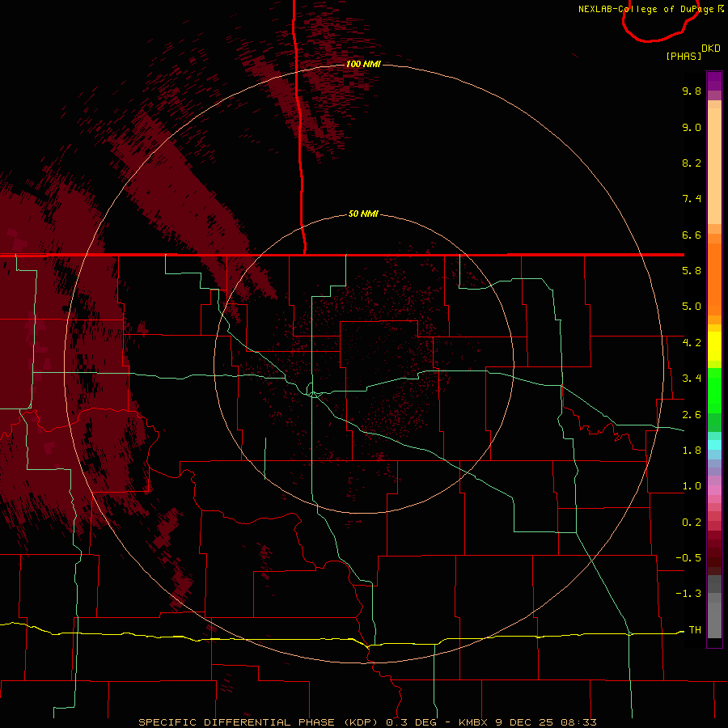The image size is (728, 728).
Task: Click the 5.8 value on the color scale
Action: pyautogui.click(x=692, y=271)
